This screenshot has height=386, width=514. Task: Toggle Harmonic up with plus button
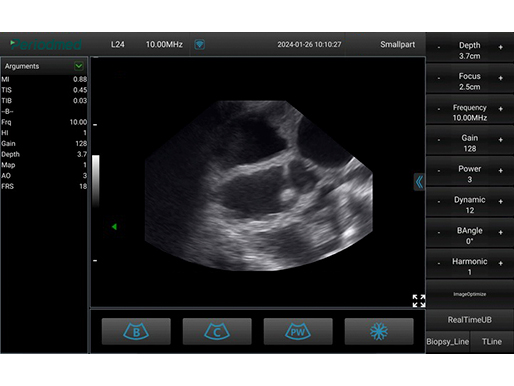coord(500,263)
